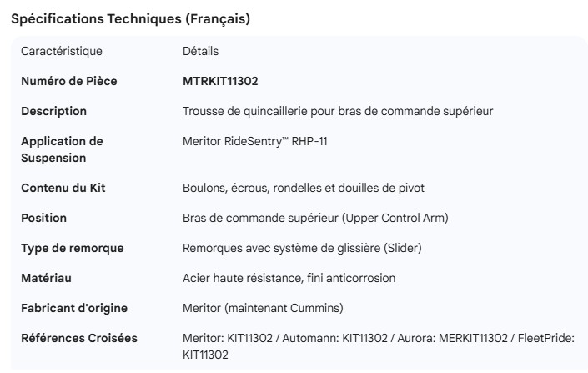588x373 pixels.
Task: Select the Application de Suspension label
Action: tap(62, 149)
